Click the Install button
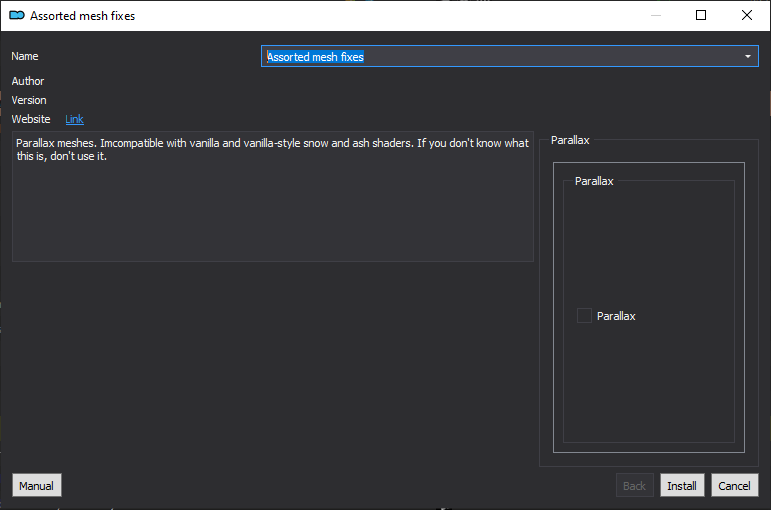Image resolution: width=771 pixels, height=510 pixels. [682, 485]
